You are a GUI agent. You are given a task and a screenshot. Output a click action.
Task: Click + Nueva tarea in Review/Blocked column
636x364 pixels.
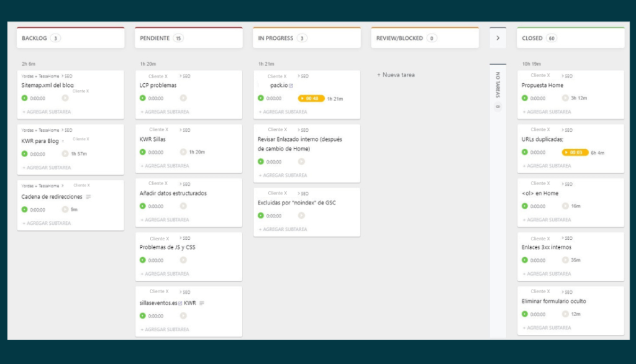396,75
